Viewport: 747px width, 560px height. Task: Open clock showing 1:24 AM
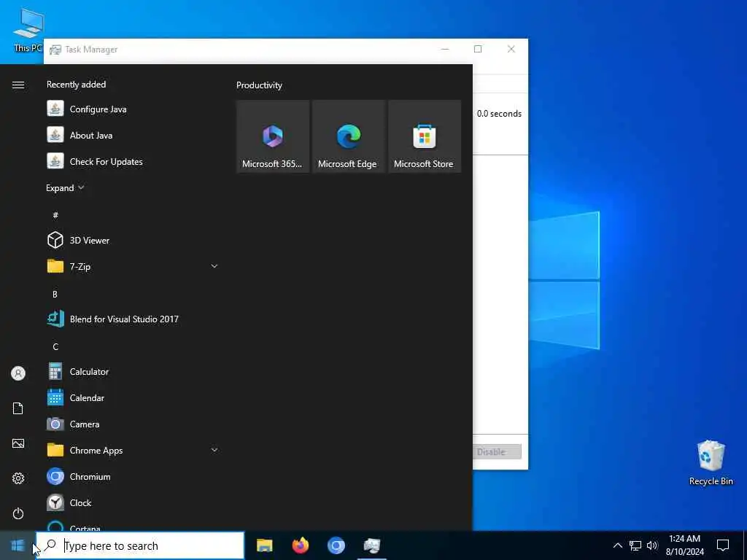684,545
